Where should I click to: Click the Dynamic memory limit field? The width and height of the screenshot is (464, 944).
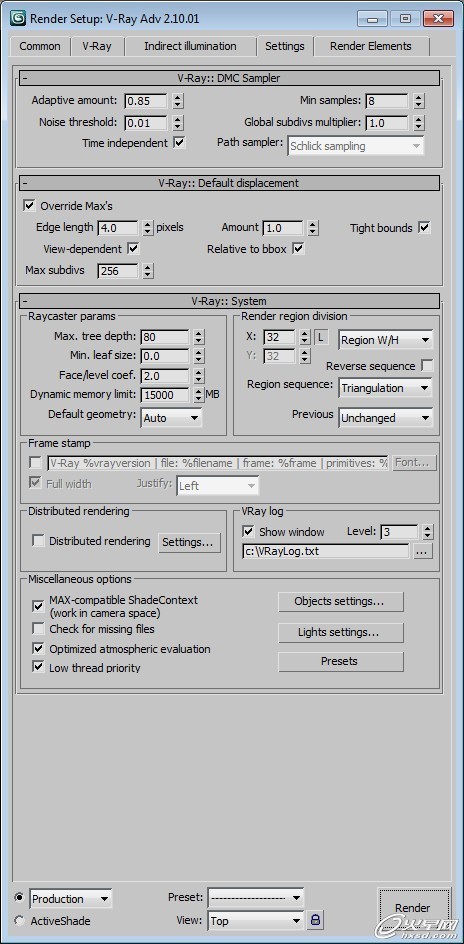tap(165, 395)
